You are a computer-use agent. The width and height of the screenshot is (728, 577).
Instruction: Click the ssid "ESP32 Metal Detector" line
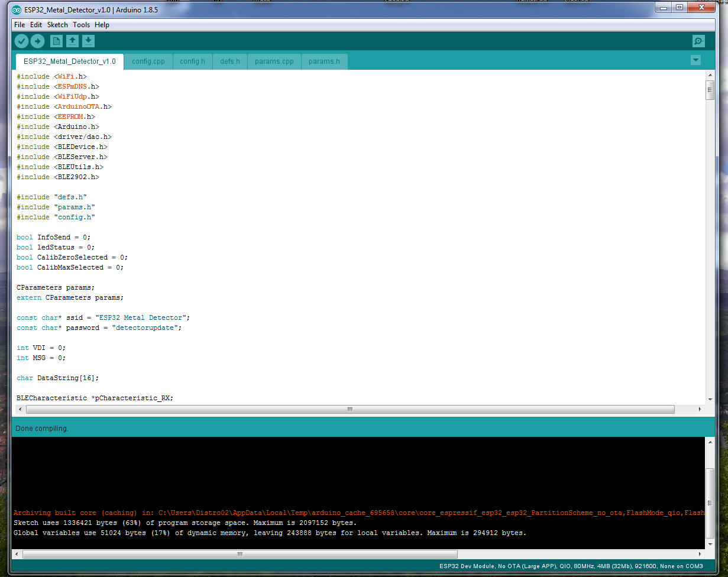coord(103,317)
